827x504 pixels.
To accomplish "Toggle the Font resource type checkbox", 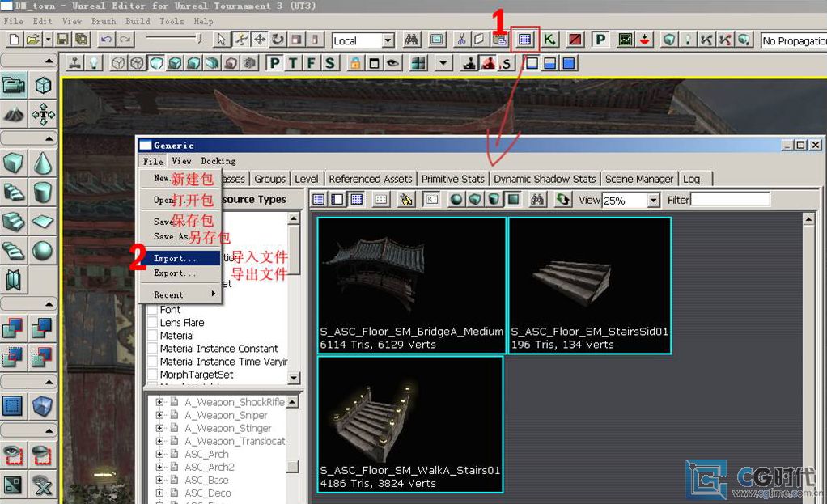I will [152, 310].
